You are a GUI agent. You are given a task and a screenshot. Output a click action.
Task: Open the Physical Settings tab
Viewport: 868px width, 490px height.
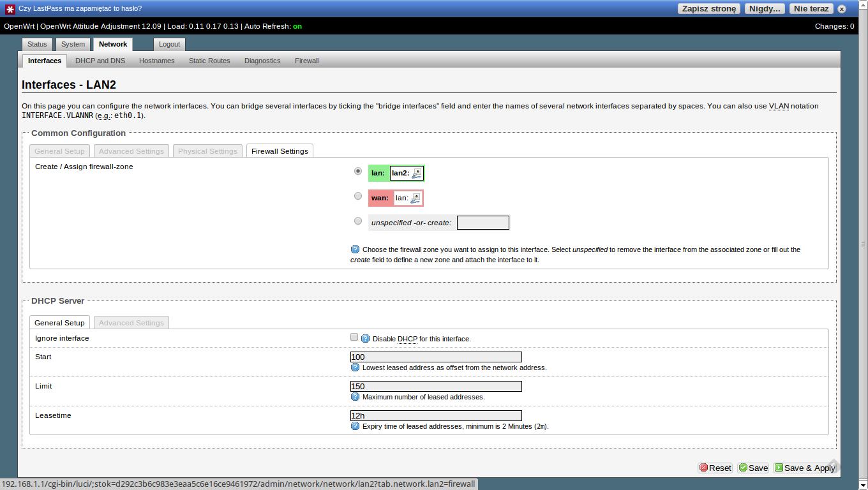207,151
